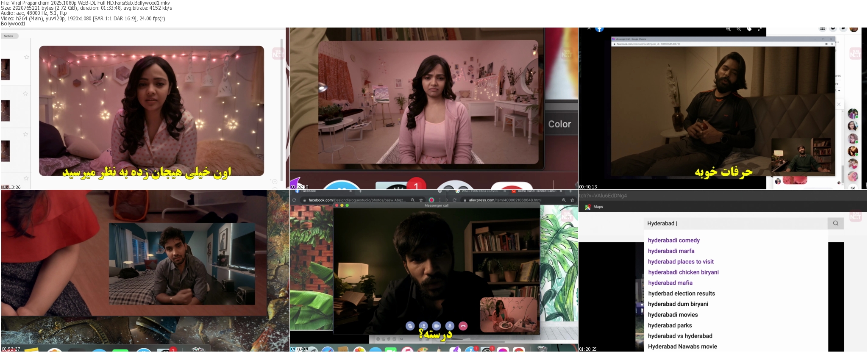Toggle favorite star on first photo thumbnail

click(x=26, y=57)
